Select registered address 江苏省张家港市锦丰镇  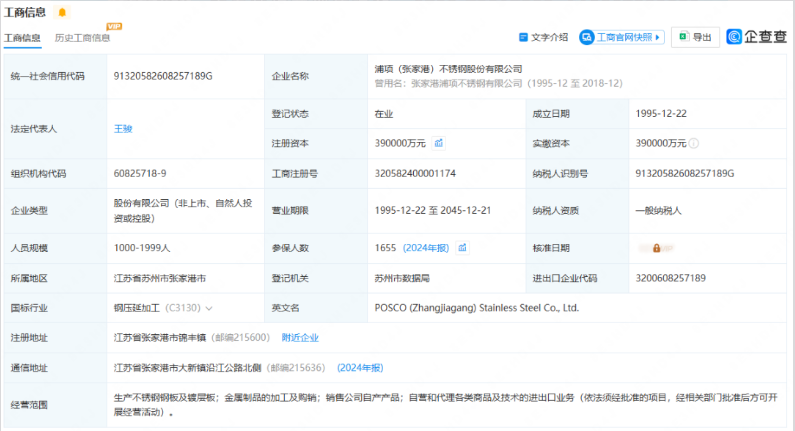(160, 338)
